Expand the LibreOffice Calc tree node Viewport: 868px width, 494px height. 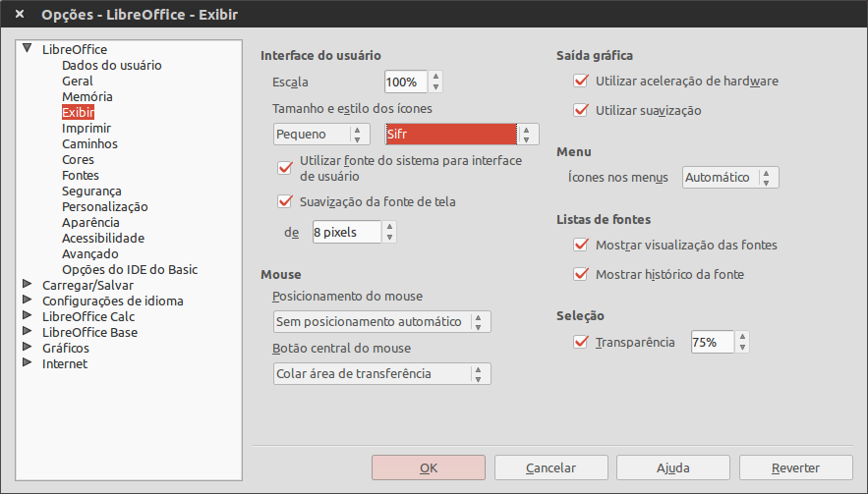27,316
